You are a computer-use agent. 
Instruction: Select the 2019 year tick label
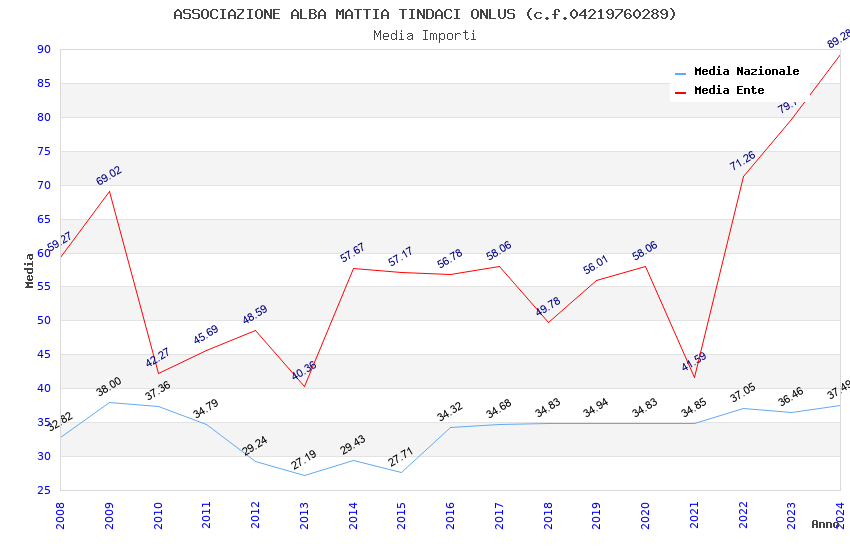597,515
